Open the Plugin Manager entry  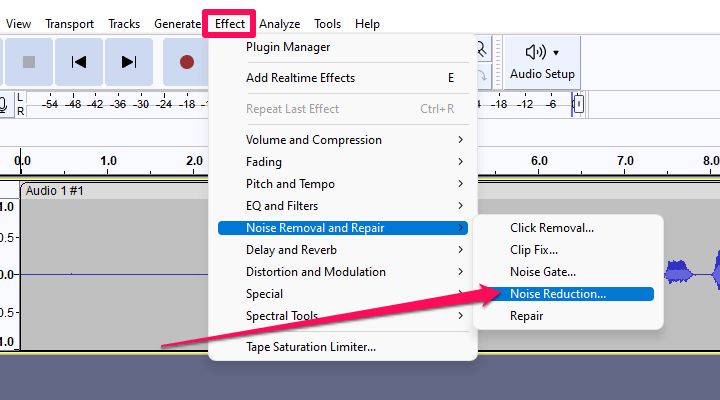pos(288,46)
